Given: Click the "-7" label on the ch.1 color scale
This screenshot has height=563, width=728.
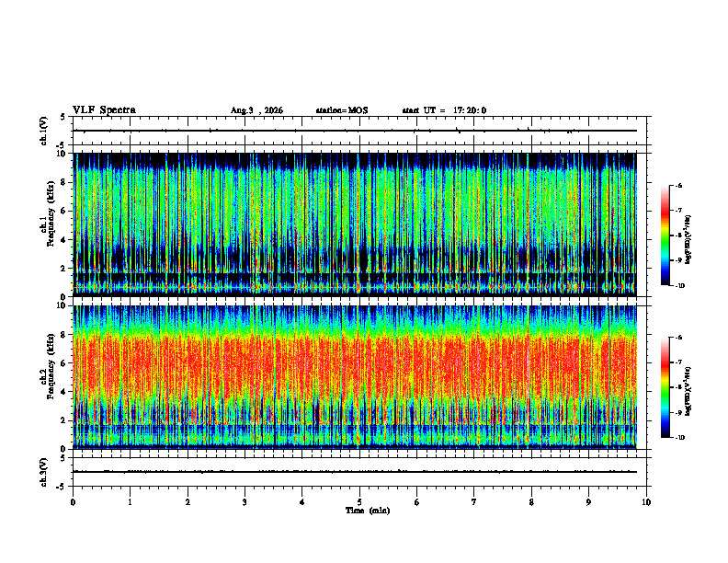Looking at the screenshot, I should tap(679, 211).
